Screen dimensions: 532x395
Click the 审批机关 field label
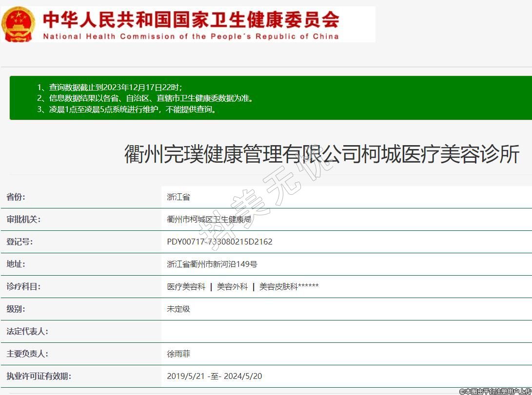[x=23, y=219]
